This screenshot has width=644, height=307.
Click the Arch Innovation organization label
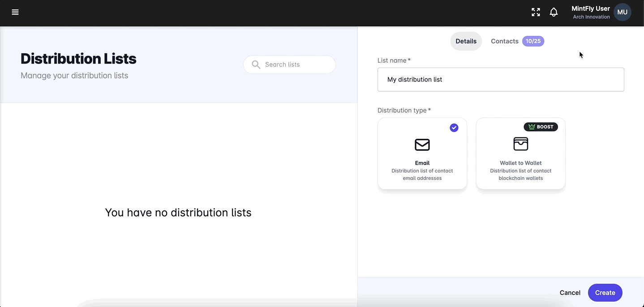(x=591, y=17)
